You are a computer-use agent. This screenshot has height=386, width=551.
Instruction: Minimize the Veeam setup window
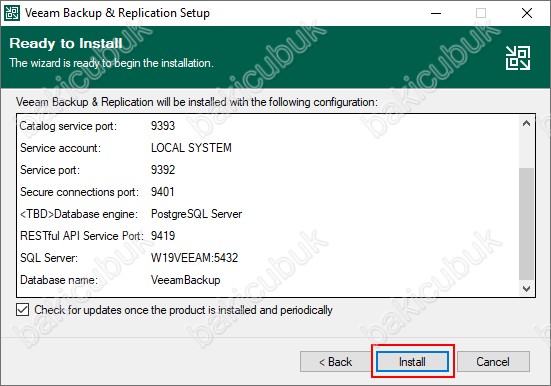pyautogui.click(x=436, y=13)
